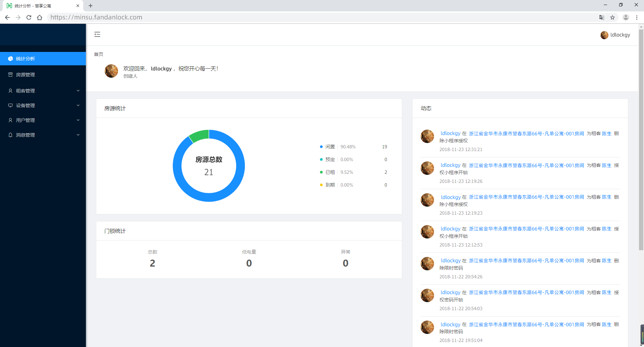Expand the 租客管理 sidebar submenu
This screenshot has width=644, height=347.
click(43, 91)
